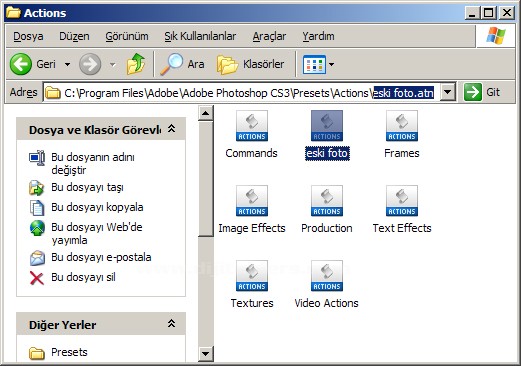This screenshot has width=521, height=366.
Task: Go back with the green Geri arrow
Action: click(21, 64)
